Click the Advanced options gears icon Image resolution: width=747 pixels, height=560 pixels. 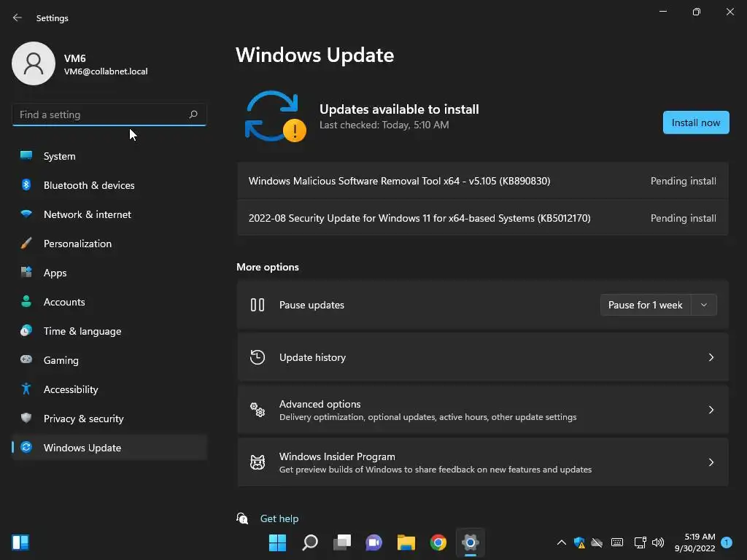(x=258, y=410)
